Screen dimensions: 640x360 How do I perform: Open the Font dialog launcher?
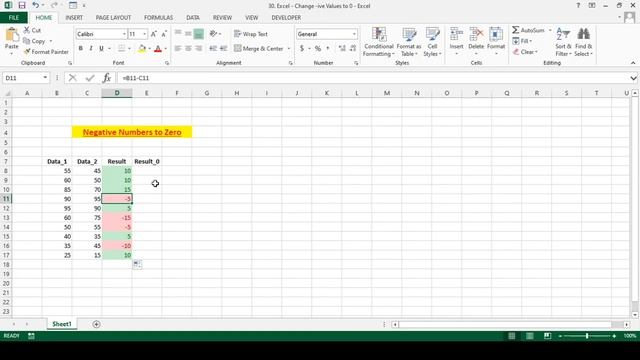167,63
